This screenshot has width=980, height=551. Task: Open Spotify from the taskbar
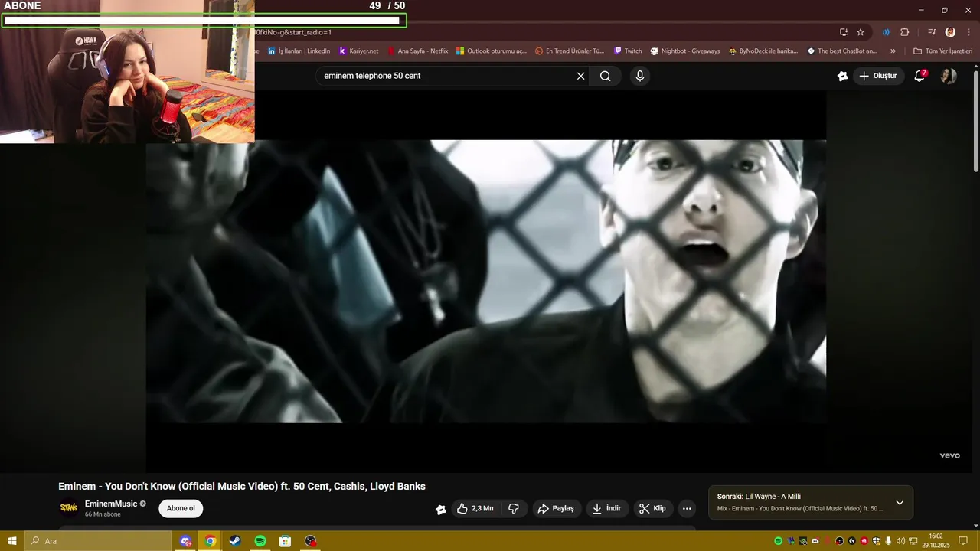tap(260, 541)
